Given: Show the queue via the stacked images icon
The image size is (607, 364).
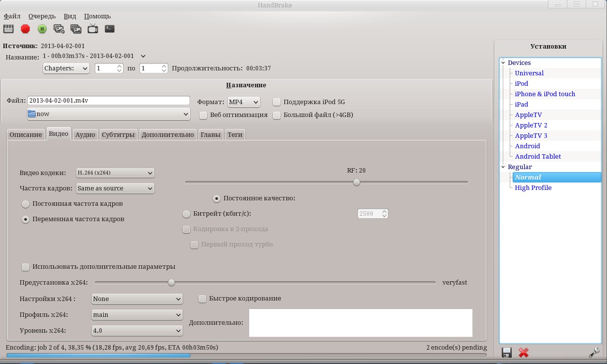Looking at the screenshot, I should point(76,29).
